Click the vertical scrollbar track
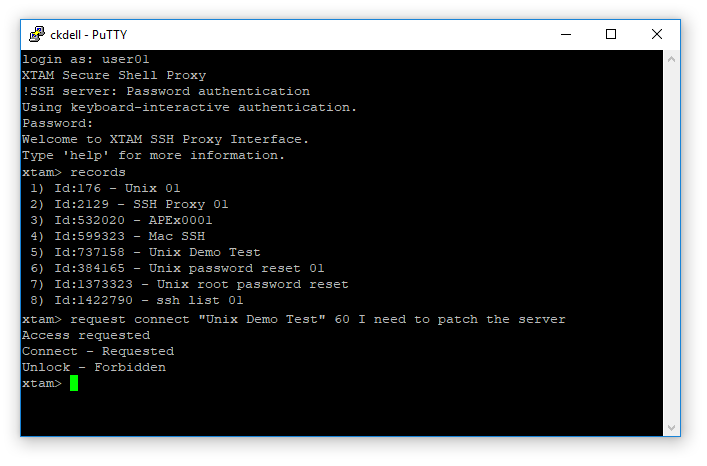The image size is (707, 466). pyautogui.click(x=672, y=250)
